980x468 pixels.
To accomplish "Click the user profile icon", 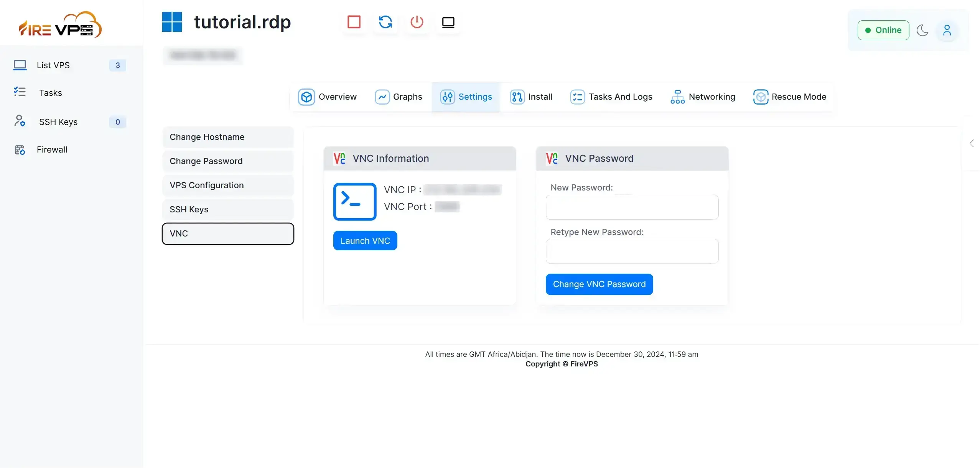I will pyautogui.click(x=947, y=30).
